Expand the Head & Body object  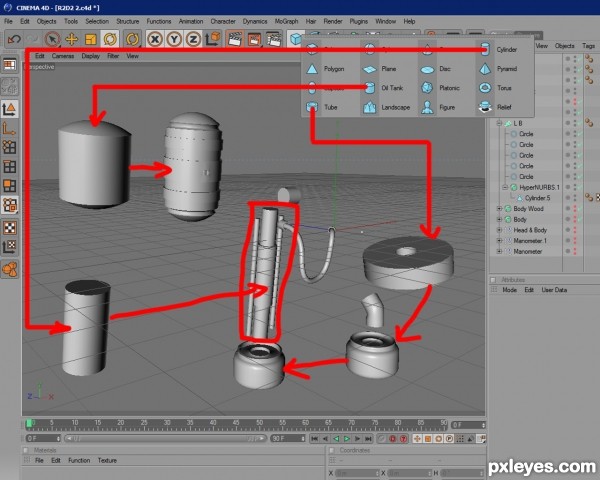(x=499, y=230)
